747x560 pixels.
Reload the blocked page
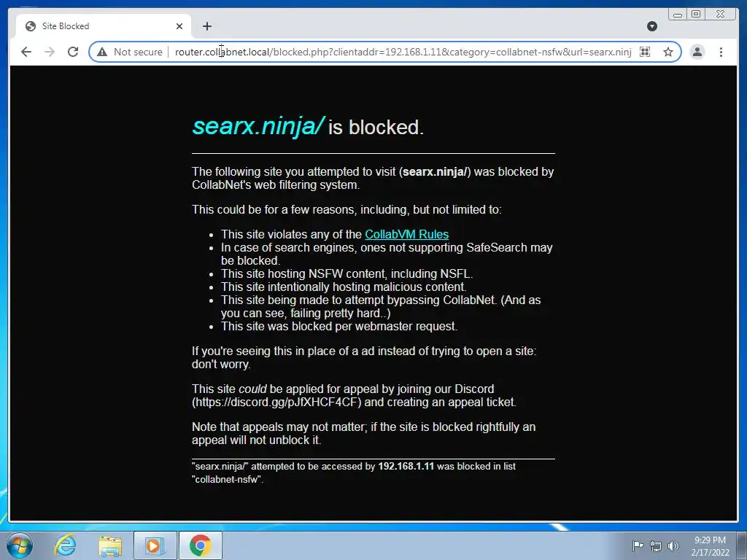point(73,52)
